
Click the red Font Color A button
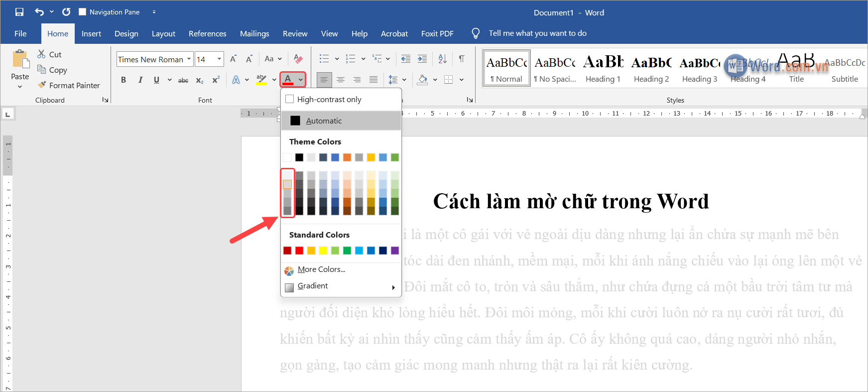288,80
